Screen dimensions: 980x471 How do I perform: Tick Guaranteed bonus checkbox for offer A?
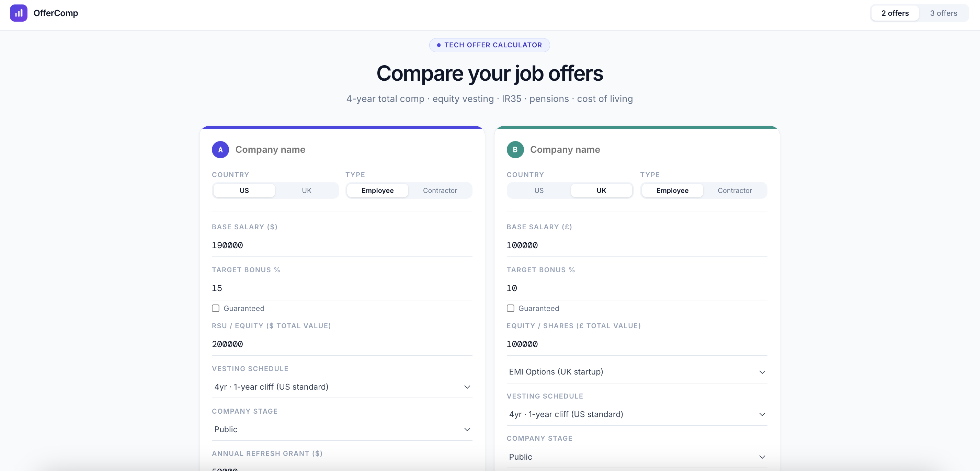point(216,308)
